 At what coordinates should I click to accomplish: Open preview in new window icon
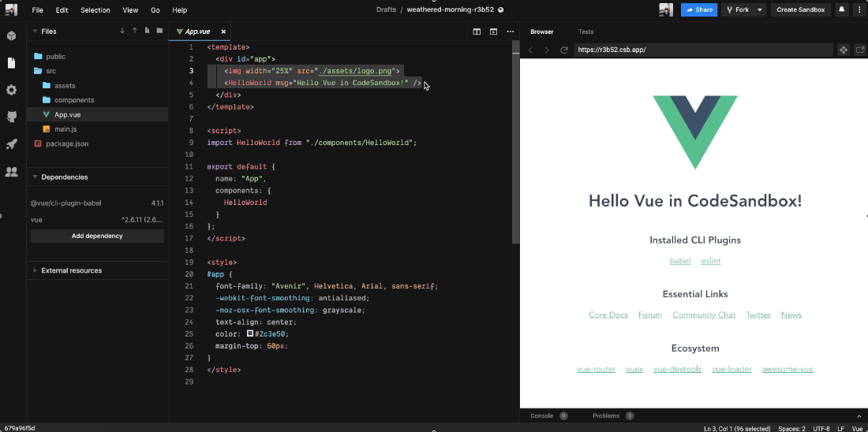[860, 50]
